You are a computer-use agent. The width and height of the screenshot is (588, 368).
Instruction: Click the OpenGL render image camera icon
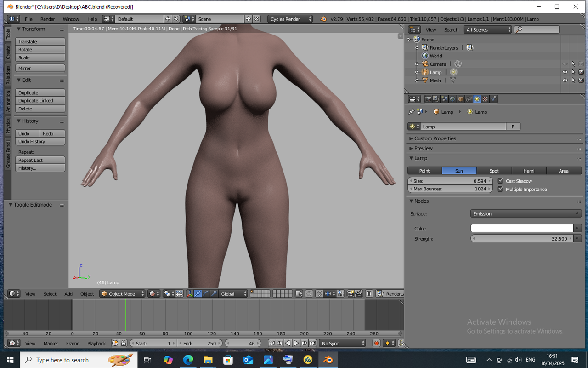click(351, 293)
